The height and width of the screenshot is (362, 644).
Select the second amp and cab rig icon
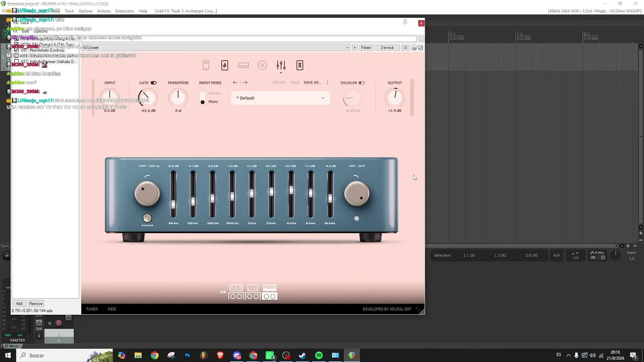253,292
